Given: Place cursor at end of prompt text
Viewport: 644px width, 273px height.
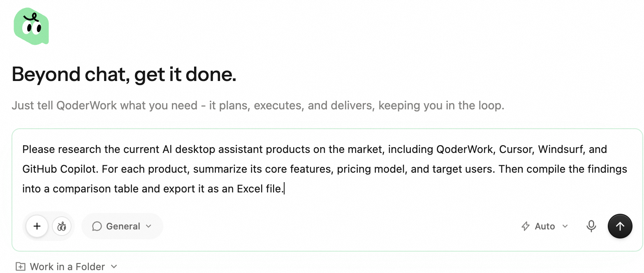Looking at the screenshot, I should (284, 189).
